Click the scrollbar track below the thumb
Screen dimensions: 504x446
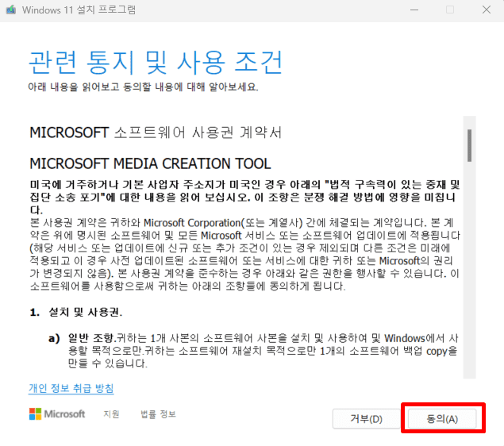(469, 270)
